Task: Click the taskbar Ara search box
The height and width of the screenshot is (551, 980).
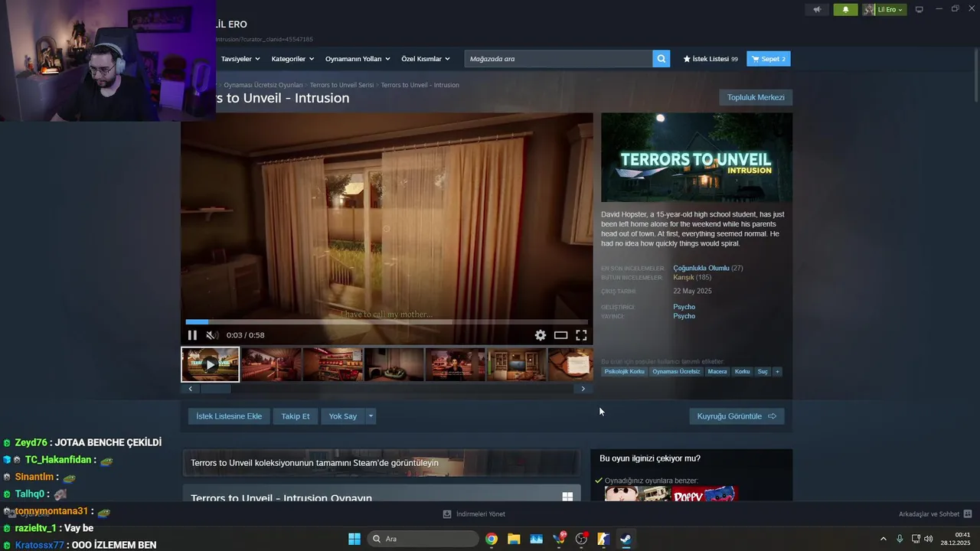Action: point(423,539)
